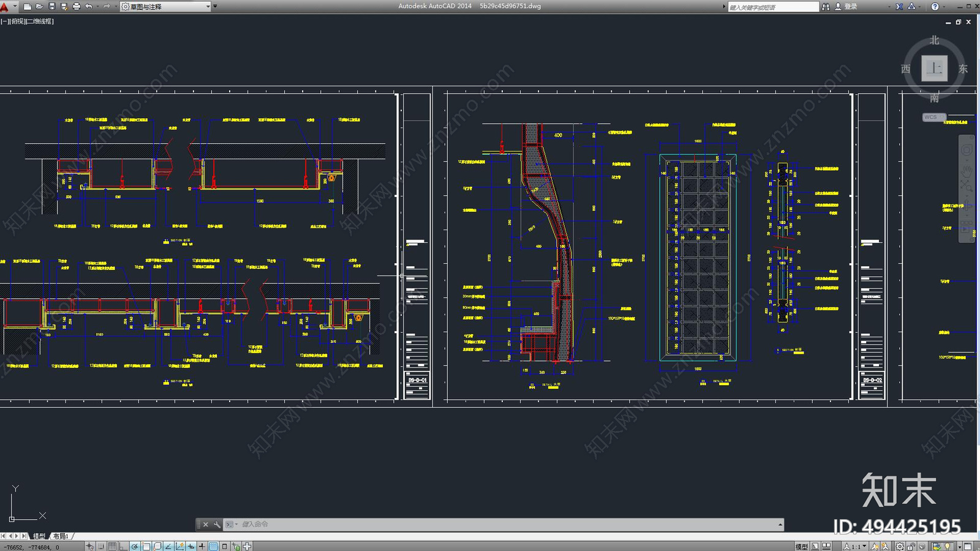Click the command line customize wrench icon

coord(217,525)
